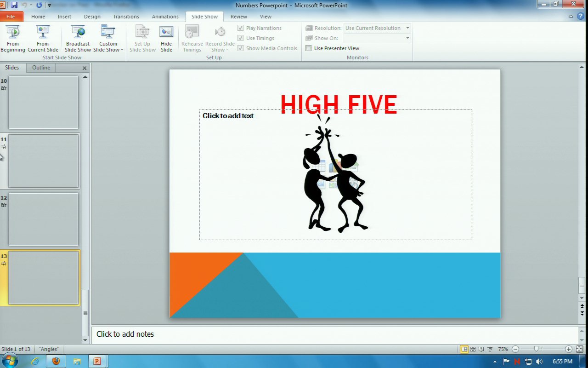
Task: Click the zoom slider handle
Action: click(x=536, y=349)
